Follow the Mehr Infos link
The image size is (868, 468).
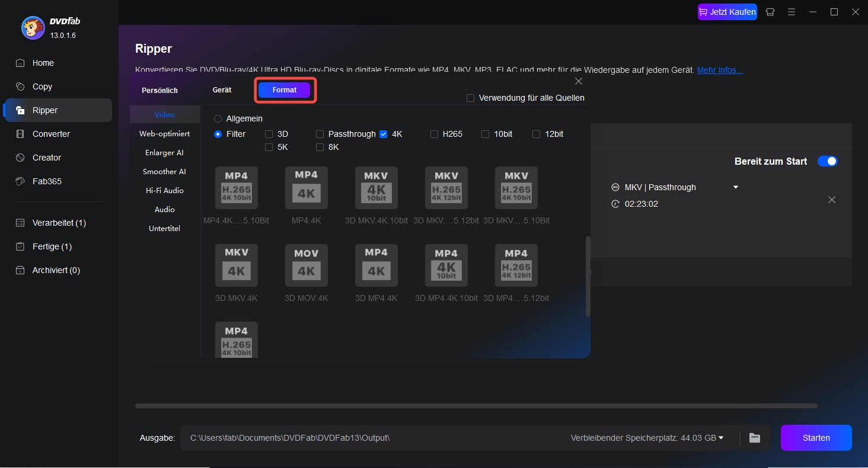[720, 70]
